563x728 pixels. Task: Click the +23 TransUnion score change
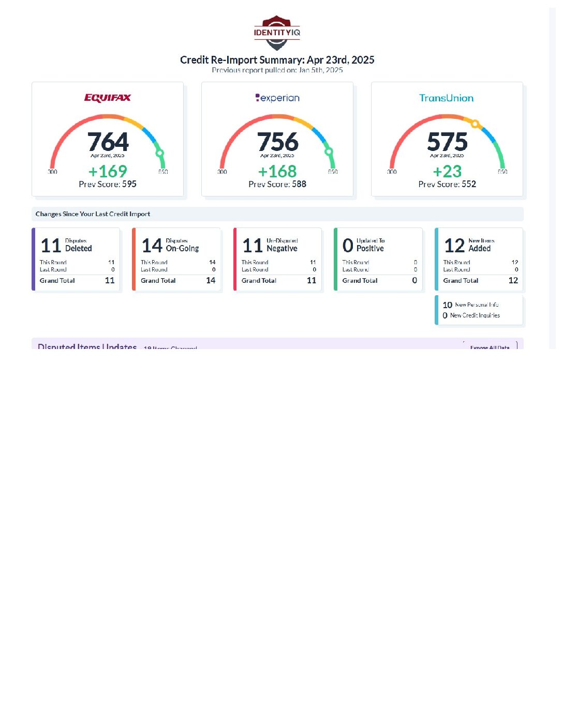[447, 171]
